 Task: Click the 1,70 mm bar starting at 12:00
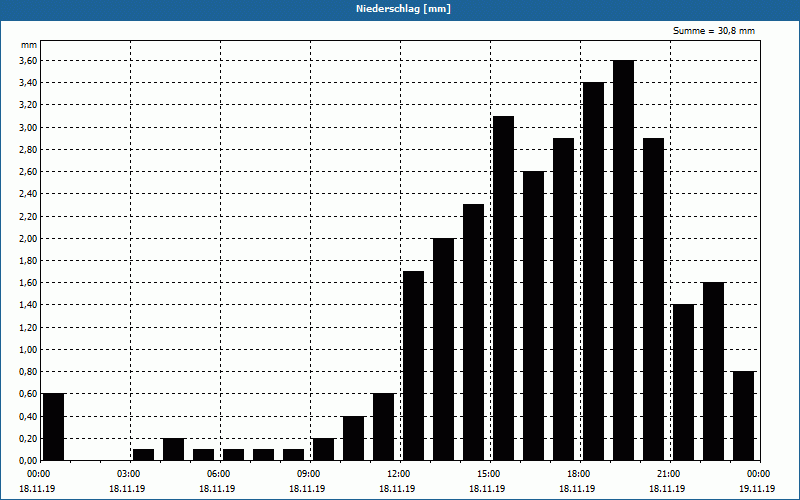413,366
